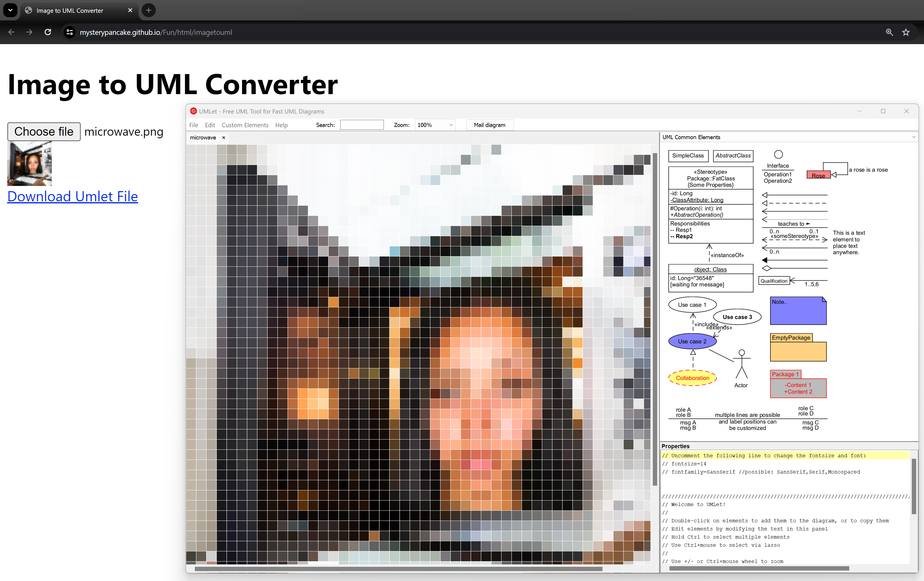
Task: Click the blue Note element swatch
Action: pyautogui.click(x=798, y=311)
